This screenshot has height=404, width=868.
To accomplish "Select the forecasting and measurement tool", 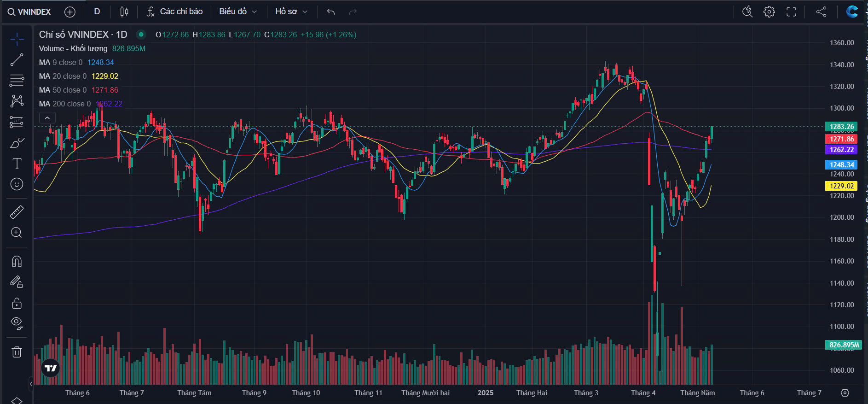I will tap(17, 122).
